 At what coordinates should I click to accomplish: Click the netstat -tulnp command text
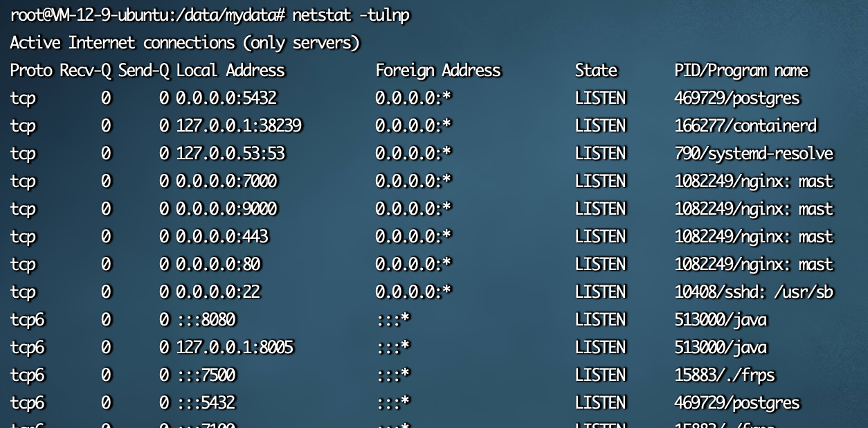[351, 15]
